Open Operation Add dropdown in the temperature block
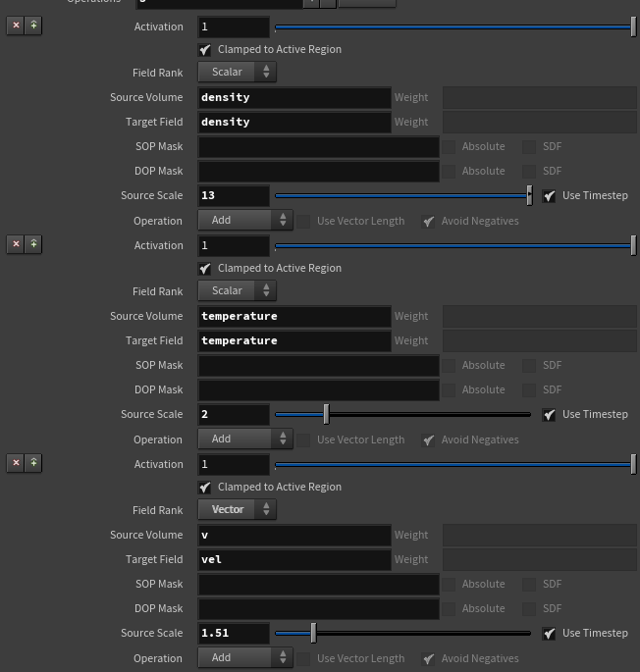The image size is (640, 672). pyautogui.click(x=245, y=439)
